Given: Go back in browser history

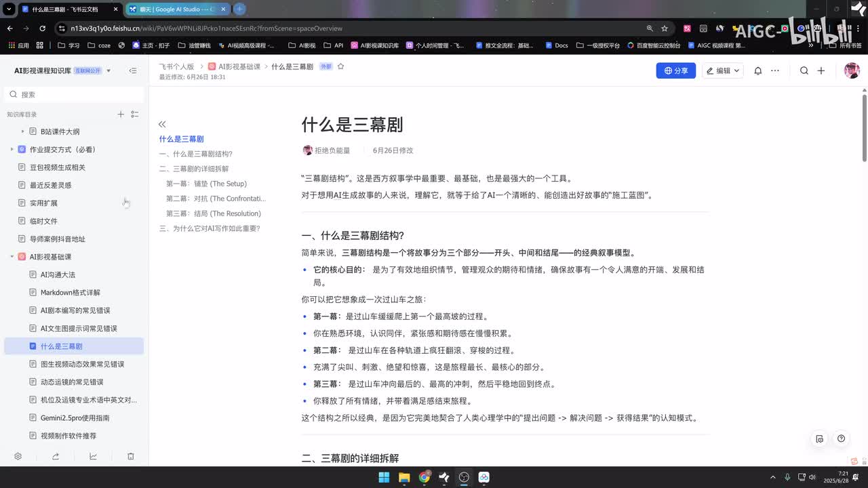Looking at the screenshot, I should click(x=9, y=28).
